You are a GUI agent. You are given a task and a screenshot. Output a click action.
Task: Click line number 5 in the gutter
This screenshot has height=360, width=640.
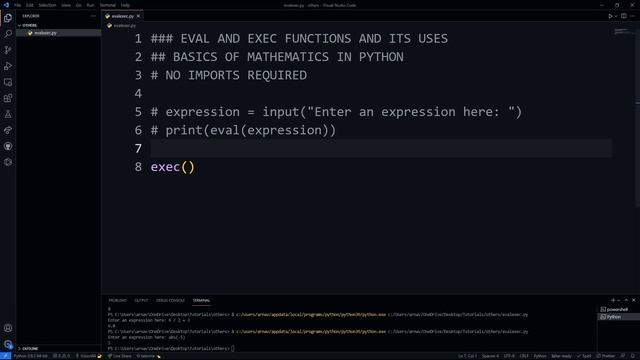138,112
